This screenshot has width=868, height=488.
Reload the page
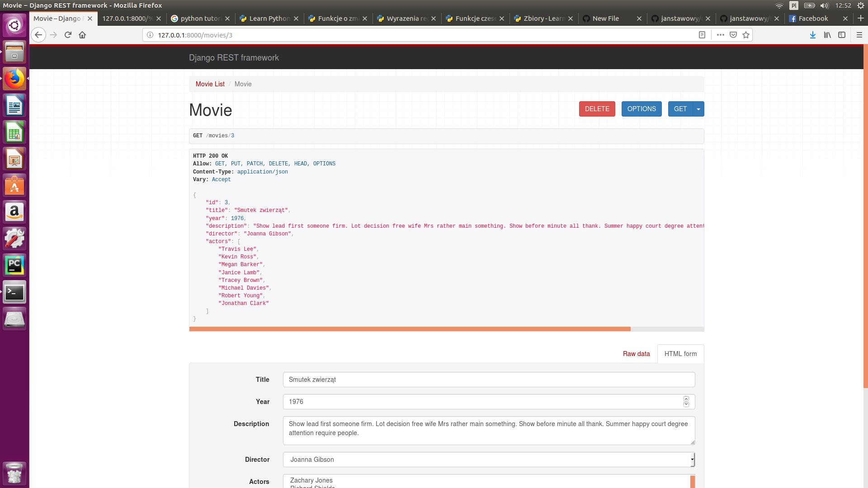pyautogui.click(x=68, y=35)
